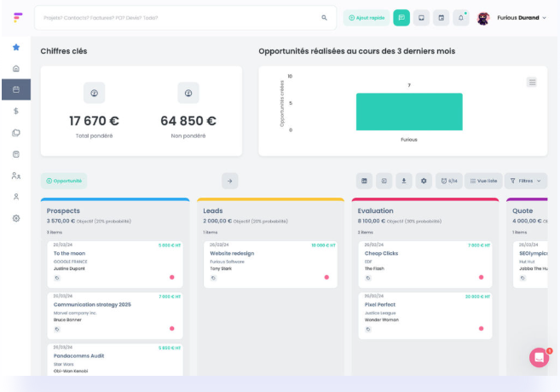Viewport: 560px width, 392px height.
Task: Click the chart hamburger menu icon
Action: [x=532, y=82]
